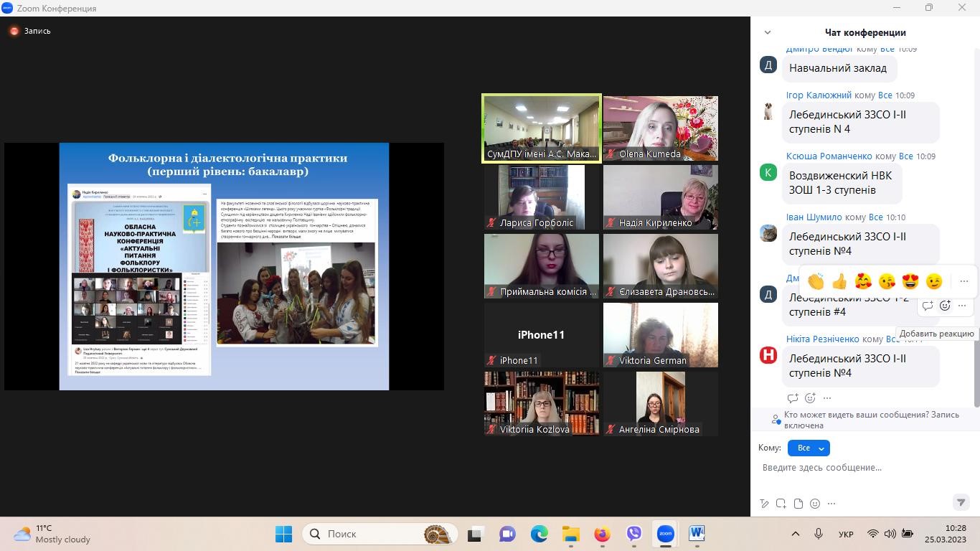Click the chat format text icon
Viewport: 980px width, 551px height.
click(764, 504)
